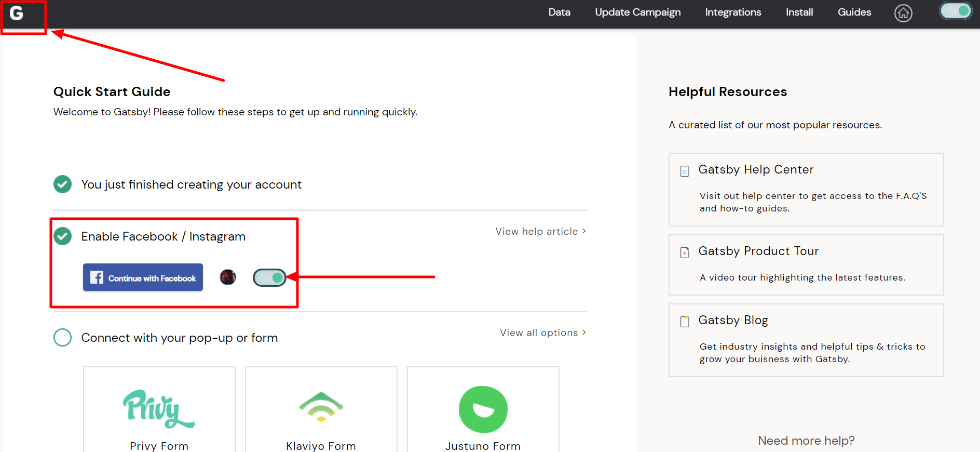
Task: Click the Klaviyo logo
Action: (321, 407)
